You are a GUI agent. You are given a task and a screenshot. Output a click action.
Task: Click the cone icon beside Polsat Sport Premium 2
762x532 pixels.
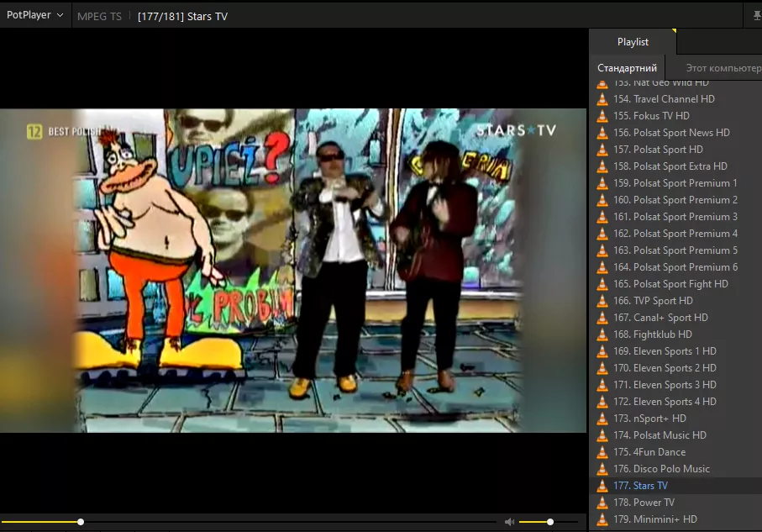tap(602, 200)
